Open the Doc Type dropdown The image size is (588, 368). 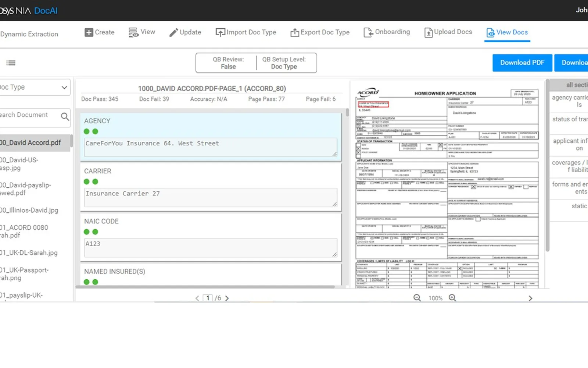pyautogui.click(x=35, y=87)
